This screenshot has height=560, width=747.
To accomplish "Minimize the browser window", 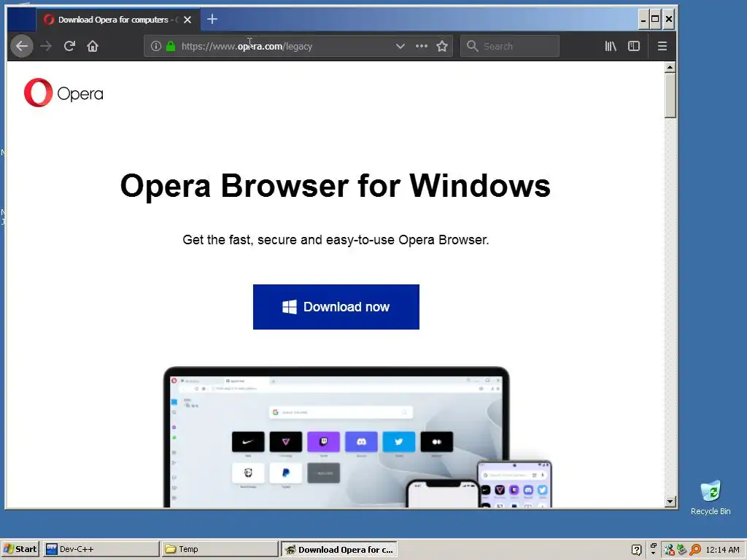I will tap(643, 19).
